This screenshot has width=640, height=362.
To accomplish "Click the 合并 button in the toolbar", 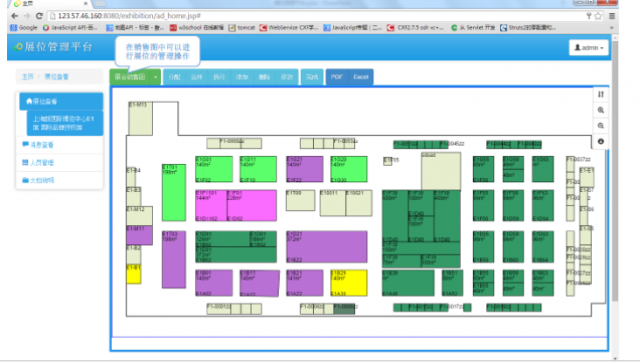I will click(x=197, y=77).
